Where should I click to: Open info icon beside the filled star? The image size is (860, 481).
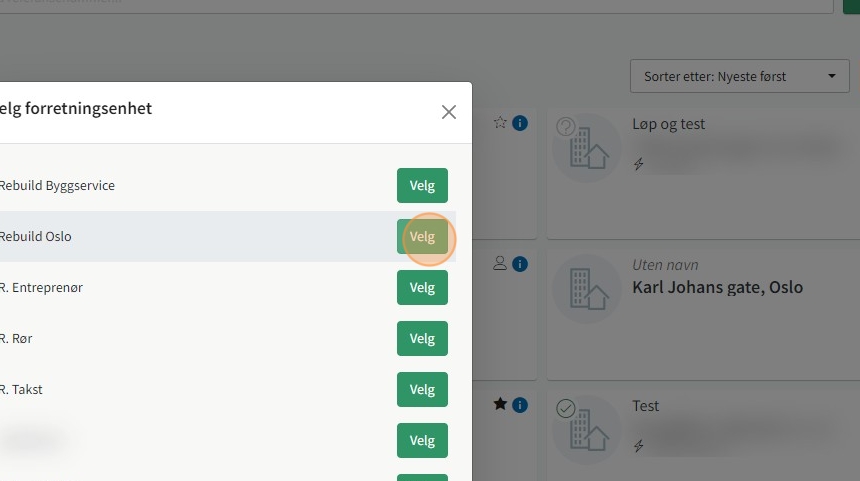pyautogui.click(x=520, y=405)
